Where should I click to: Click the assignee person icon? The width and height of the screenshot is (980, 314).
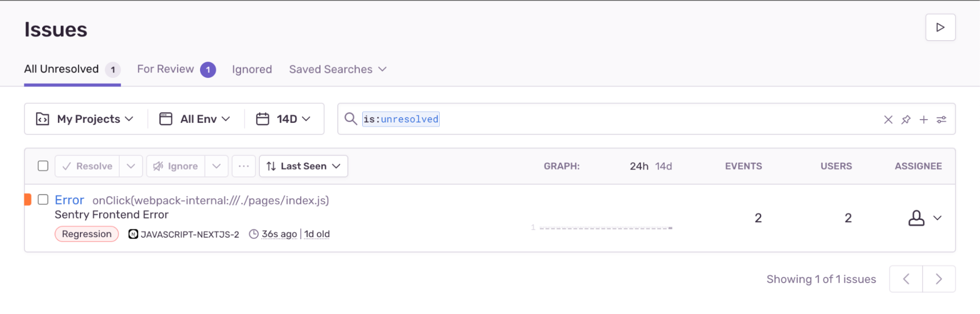[916, 218]
